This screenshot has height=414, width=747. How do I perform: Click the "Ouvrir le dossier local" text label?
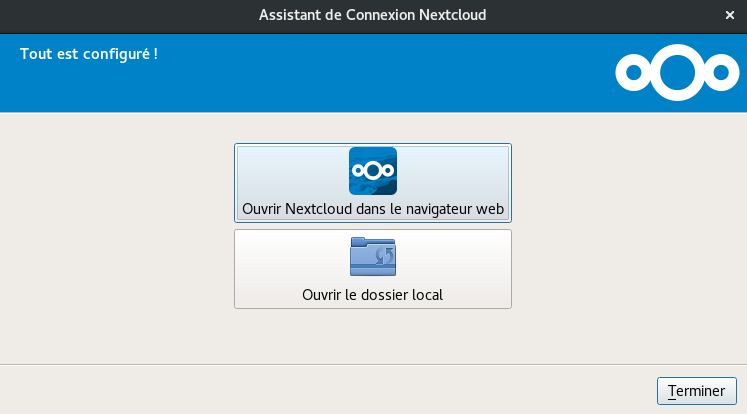(x=372, y=295)
